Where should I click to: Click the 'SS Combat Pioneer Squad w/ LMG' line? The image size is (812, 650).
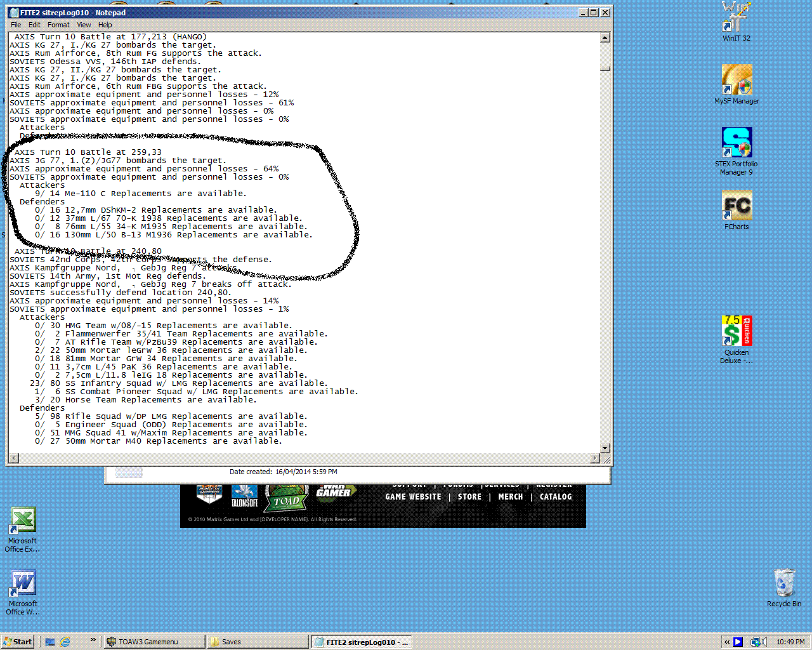click(196, 392)
